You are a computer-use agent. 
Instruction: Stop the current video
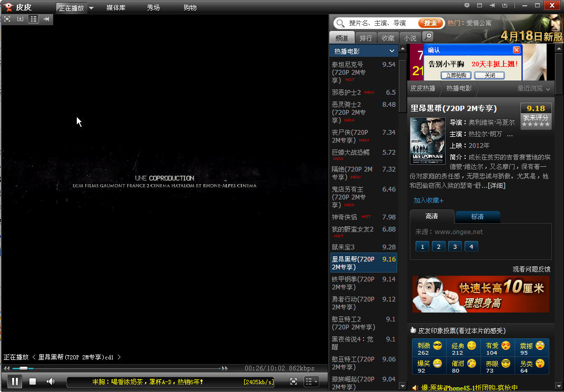point(33,381)
